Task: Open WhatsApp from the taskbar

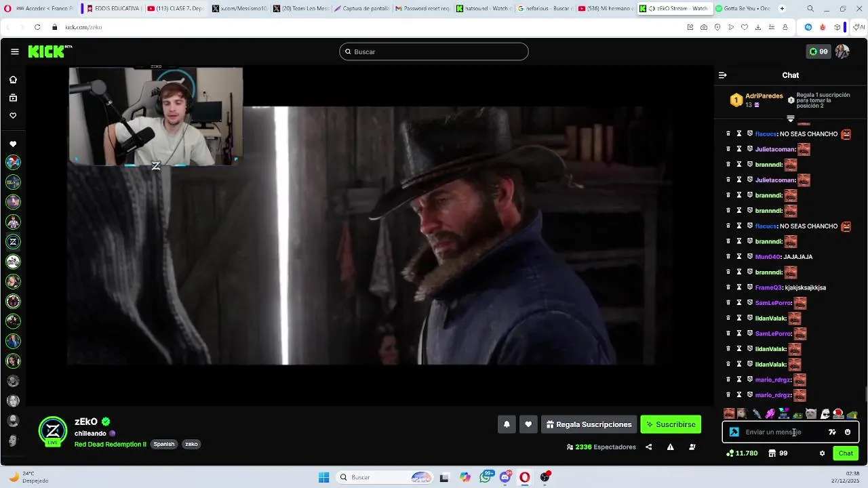Action: (x=486, y=477)
